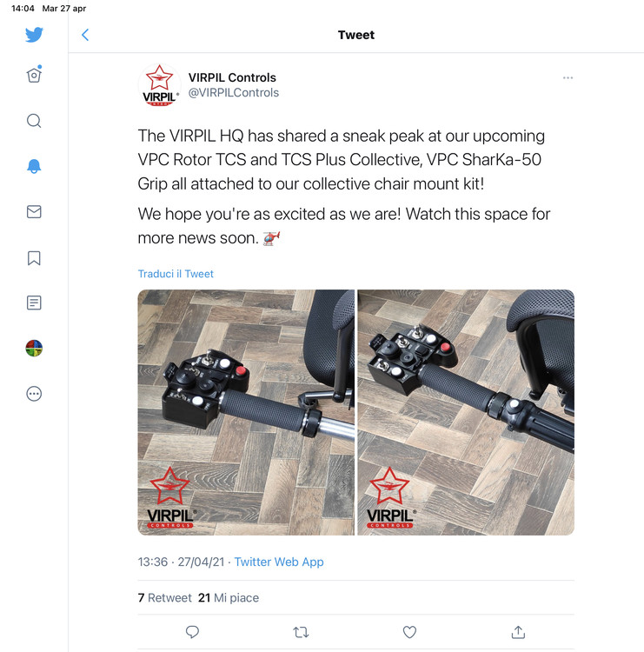Open Notifications bell icon
644x652 pixels.
(34, 166)
